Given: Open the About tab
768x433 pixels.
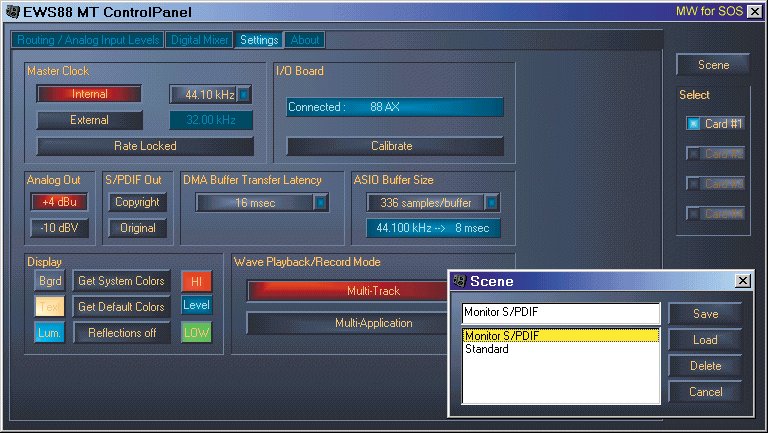Looking at the screenshot, I should tap(305, 40).
